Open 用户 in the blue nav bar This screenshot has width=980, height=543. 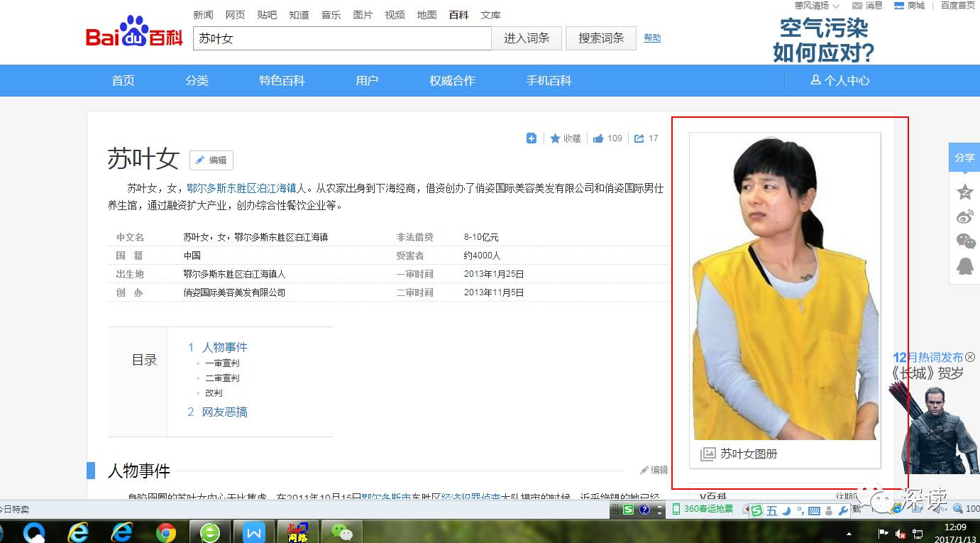click(x=367, y=80)
